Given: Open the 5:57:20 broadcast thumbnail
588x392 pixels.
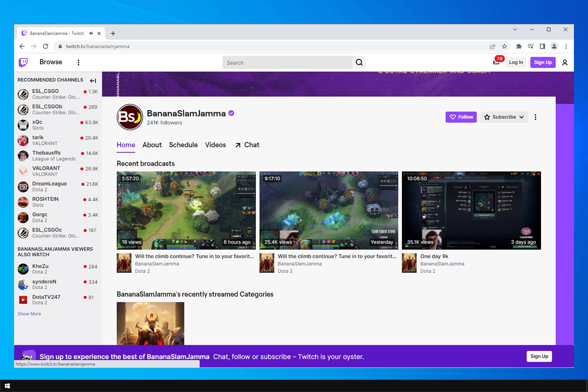Looking at the screenshot, I should point(186,210).
